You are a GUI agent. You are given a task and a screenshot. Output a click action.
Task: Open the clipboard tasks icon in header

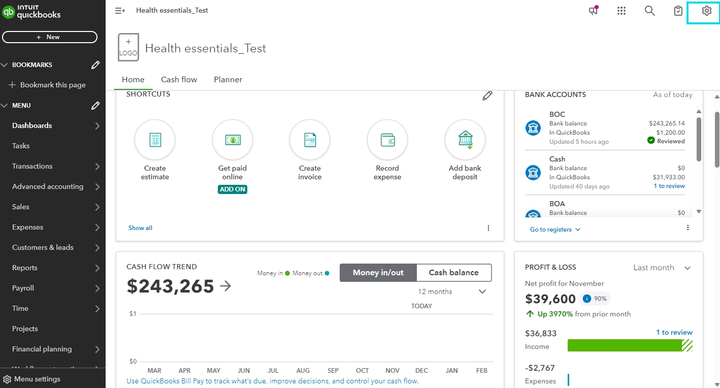click(x=678, y=11)
